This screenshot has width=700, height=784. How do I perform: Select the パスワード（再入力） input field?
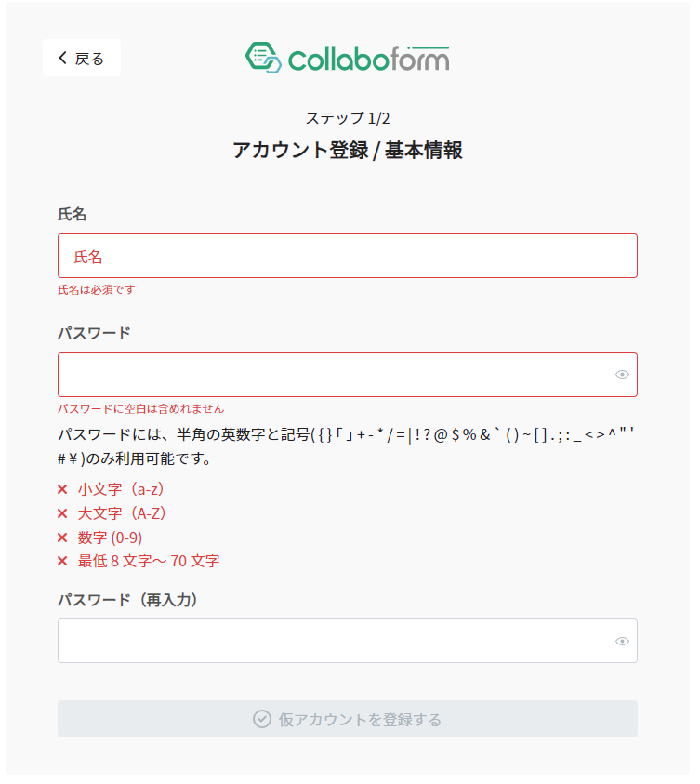(x=348, y=641)
